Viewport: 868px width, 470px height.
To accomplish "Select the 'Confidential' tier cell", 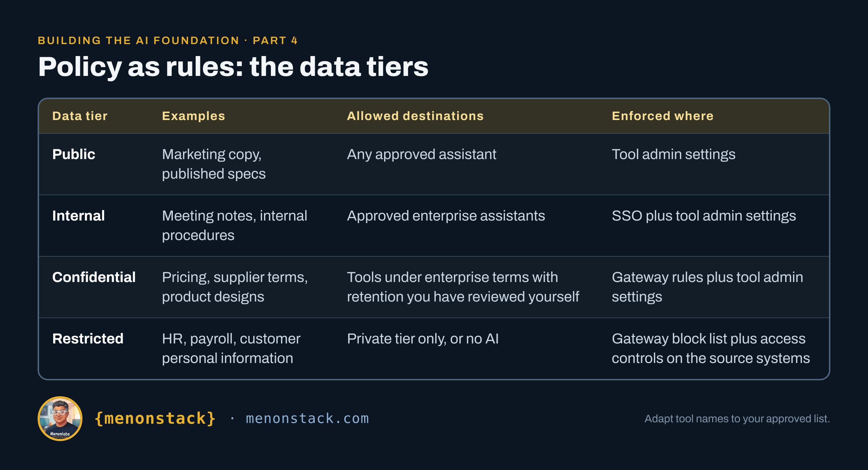I will tap(94, 277).
